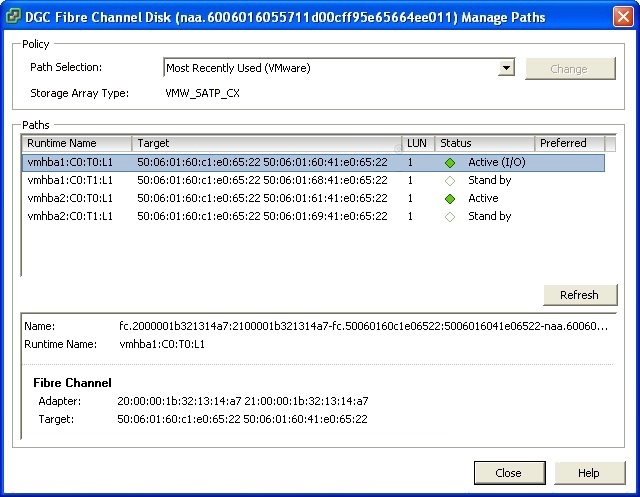Click the Target WWN value in Fibre Channel details

pyautogui.click(x=242, y=419)
